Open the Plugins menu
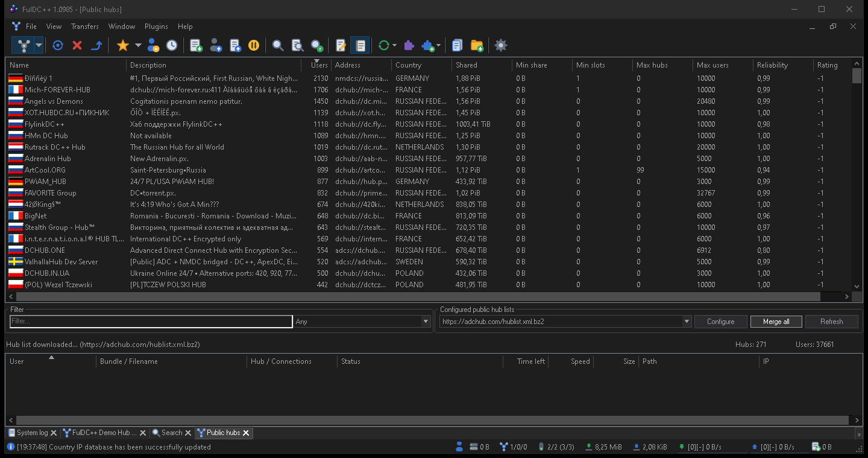Screen dimensions: 868x458 tap(156, 27)
